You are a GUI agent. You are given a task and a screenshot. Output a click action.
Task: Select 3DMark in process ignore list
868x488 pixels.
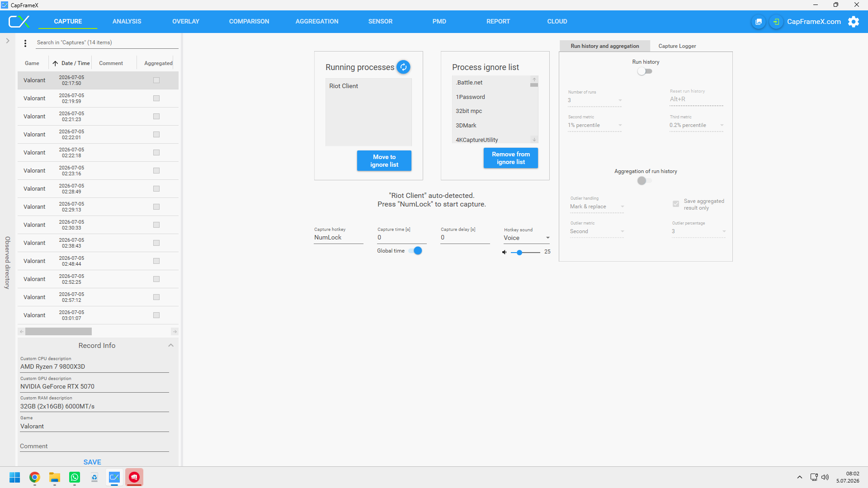[x=491, y=126]
